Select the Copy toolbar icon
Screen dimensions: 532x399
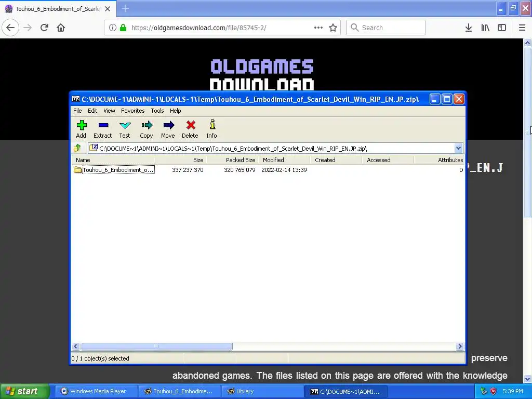point(146,129)
